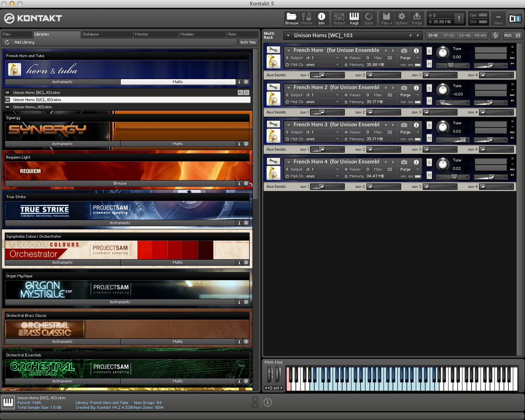Click the library refresh icon beside Add Library

click(x=7, y=42)
